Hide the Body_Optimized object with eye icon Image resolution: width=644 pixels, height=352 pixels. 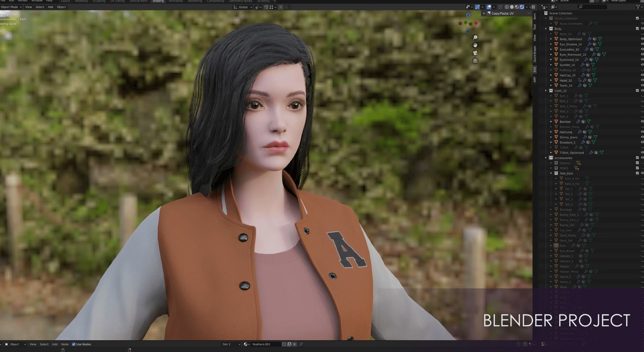tap(642, 39)
